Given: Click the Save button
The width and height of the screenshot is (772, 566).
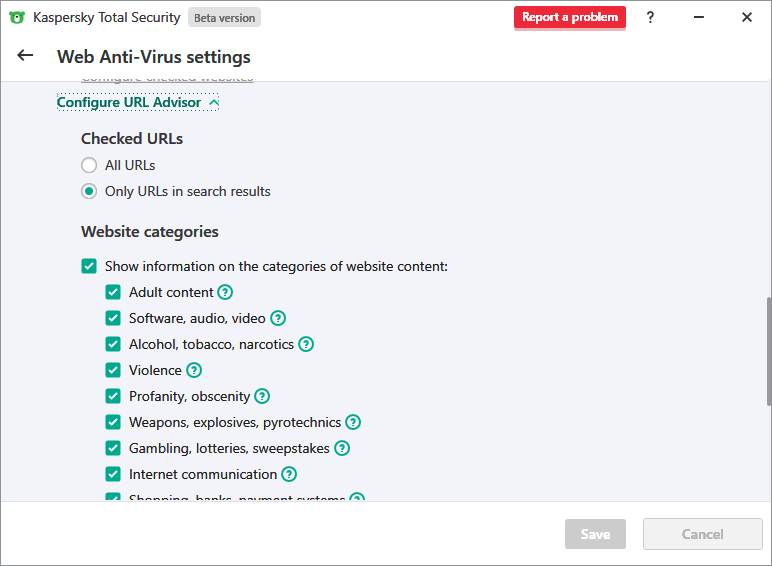Looking at the screenshot, I should [595, 534].
